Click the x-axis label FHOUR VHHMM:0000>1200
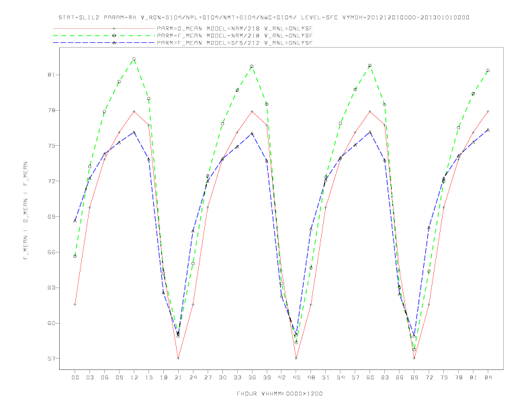 pyautogui.click(x=279, y=394)
